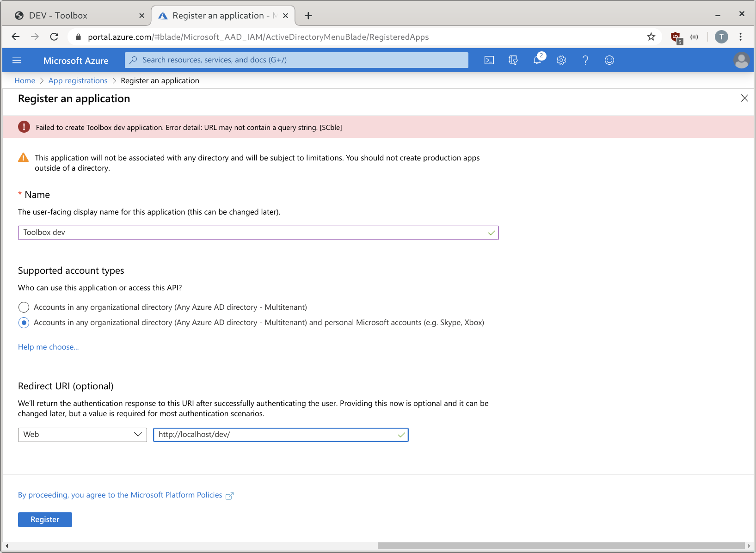Select the Multitenant-only accounts radio option
This screenshot has height=553, width=756.
pyautogui.click(x=24, y=307)
